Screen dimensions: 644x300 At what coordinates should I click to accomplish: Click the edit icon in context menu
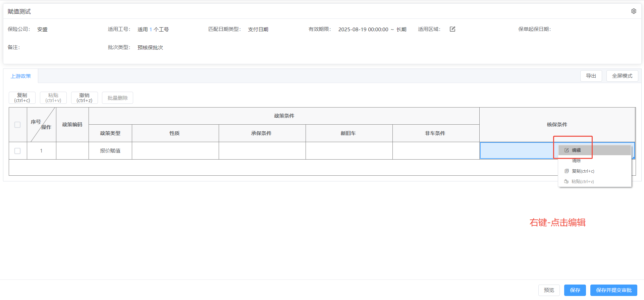coord(567,150)
